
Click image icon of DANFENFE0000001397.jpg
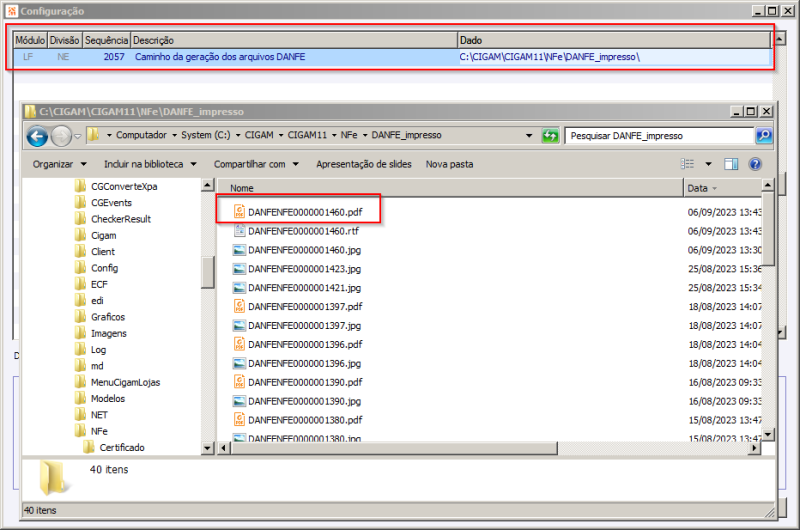pyautogui.click(x=239, y=325)
